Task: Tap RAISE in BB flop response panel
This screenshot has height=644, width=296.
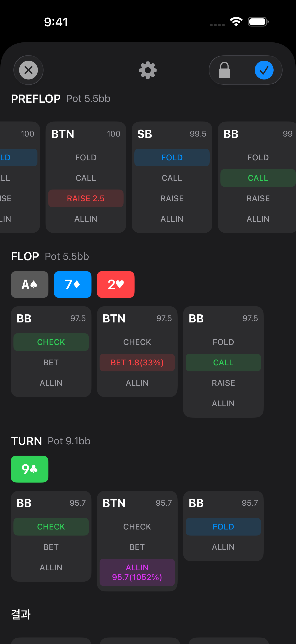Action: pyautogui.click(x=223, y=383)
